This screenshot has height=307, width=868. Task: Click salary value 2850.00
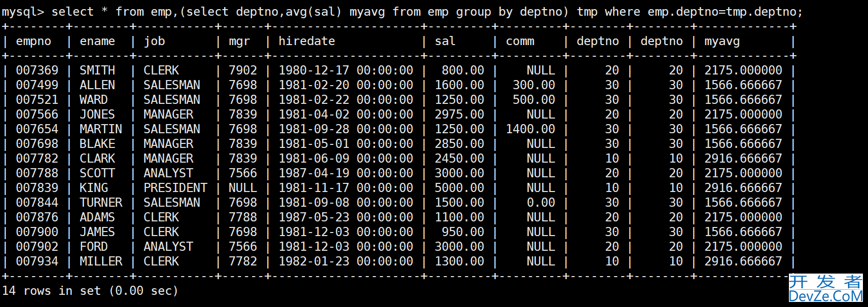click(x=459, y=144)
